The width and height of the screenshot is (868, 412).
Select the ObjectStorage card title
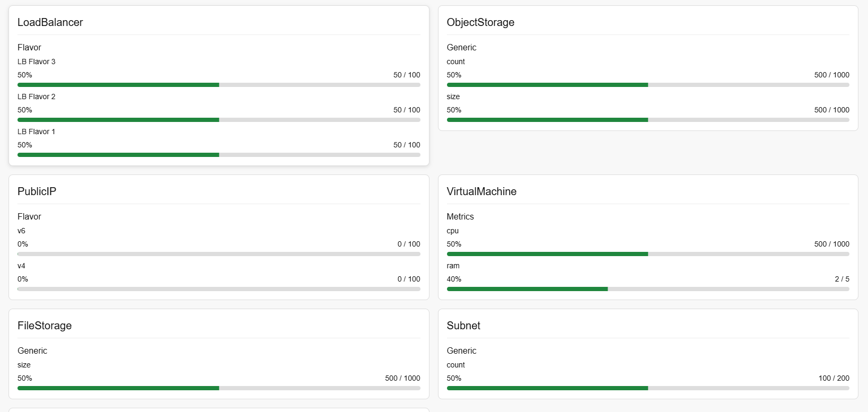coord(480,22)
